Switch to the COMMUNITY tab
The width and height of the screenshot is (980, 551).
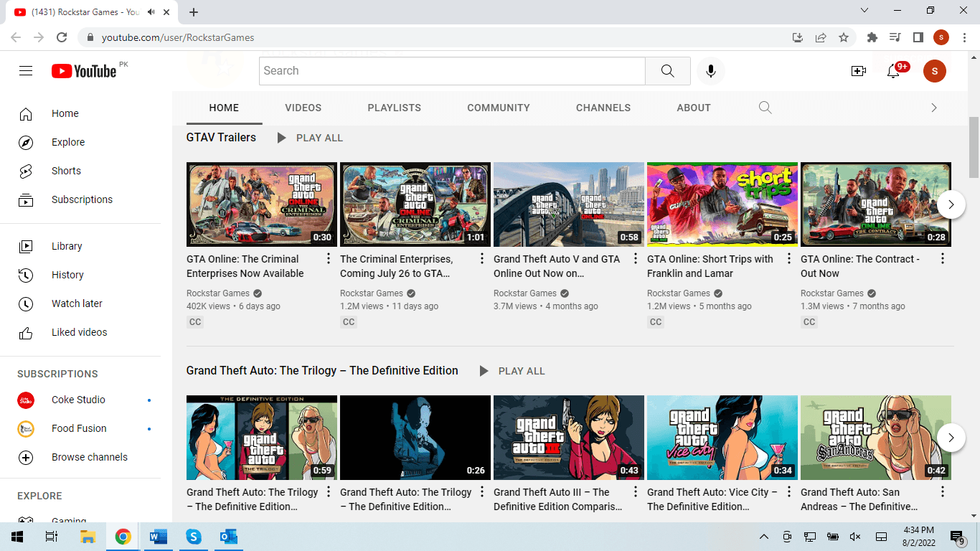499,108
